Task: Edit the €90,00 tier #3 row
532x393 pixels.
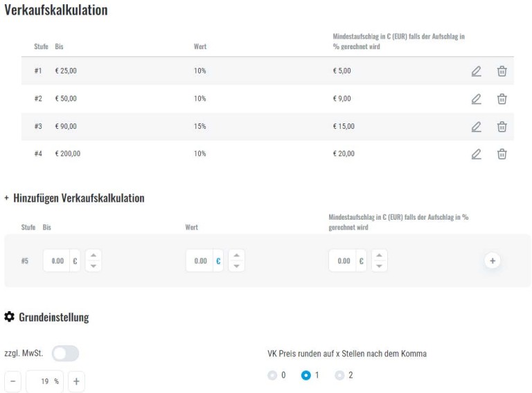Action: pos(476,126)
